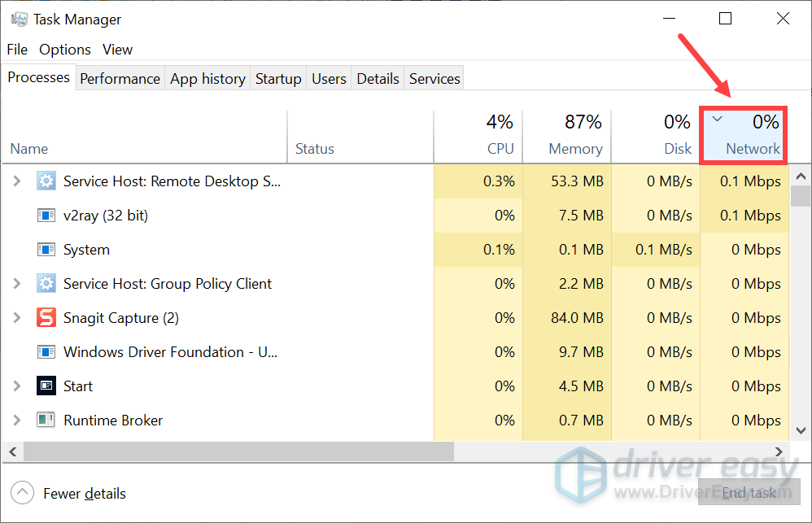Switch to the Performance tab
The height and width of the screenshot is (523, 812).
(120, 79)
